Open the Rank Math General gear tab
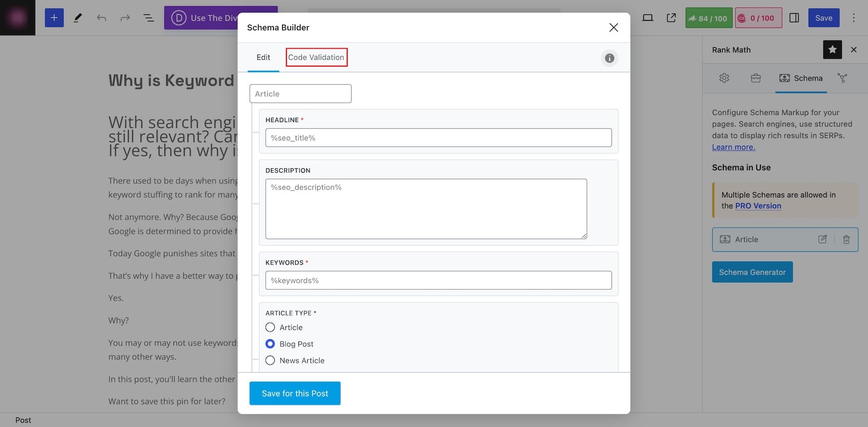Image resolution: width=868 pixels, height=427 pixels. coord(724,78)
